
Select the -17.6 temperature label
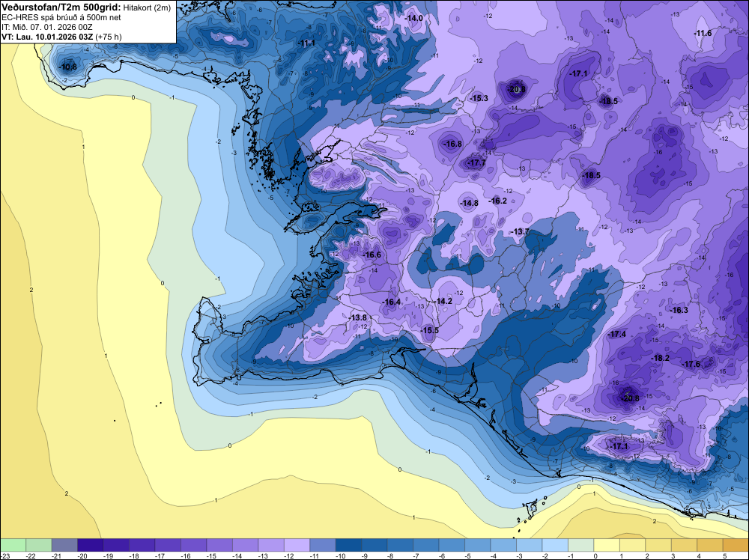point(691,365)
